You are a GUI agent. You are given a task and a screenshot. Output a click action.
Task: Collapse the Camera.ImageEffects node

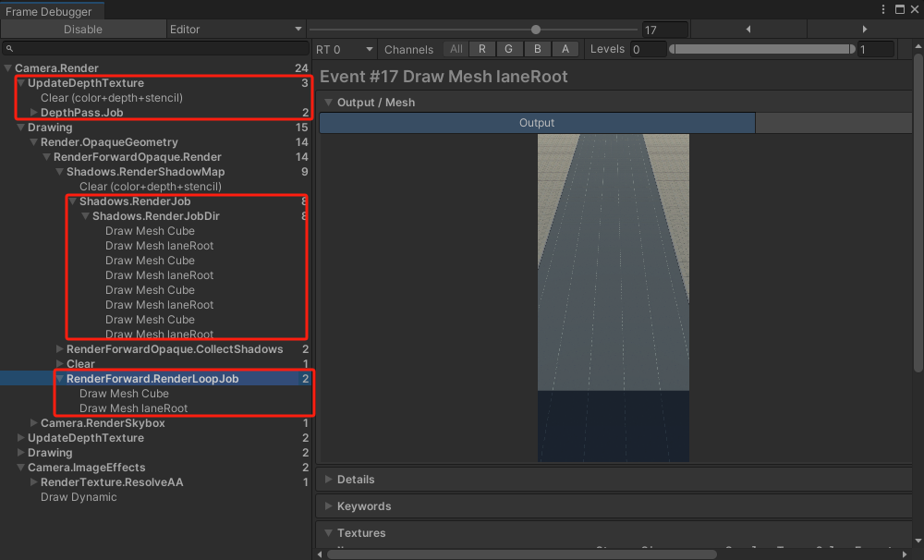coord(20,468)
